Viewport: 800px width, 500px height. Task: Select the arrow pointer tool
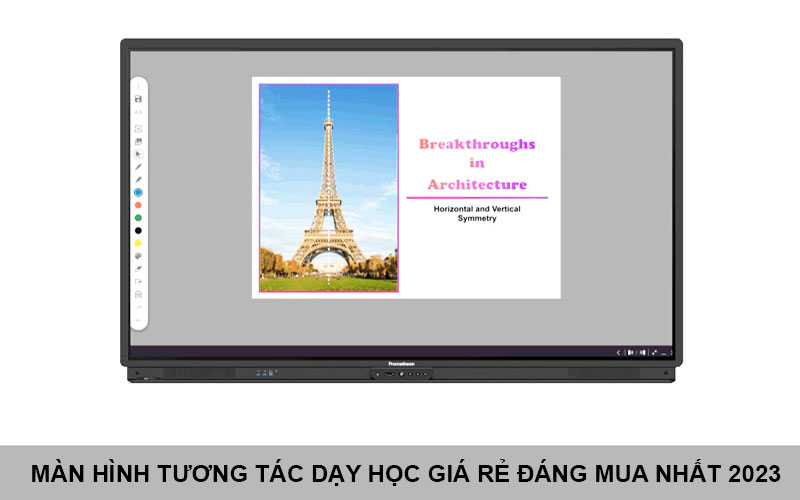pos(138,154)
